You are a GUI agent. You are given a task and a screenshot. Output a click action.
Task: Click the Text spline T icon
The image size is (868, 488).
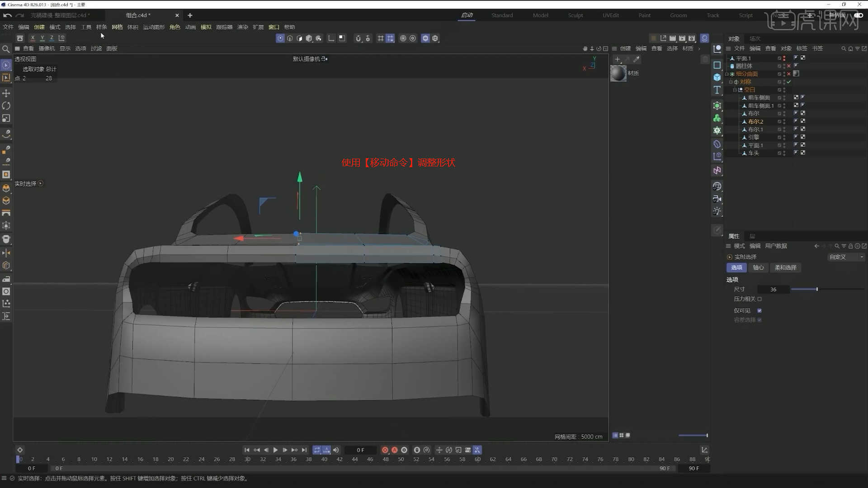[717, 90]
